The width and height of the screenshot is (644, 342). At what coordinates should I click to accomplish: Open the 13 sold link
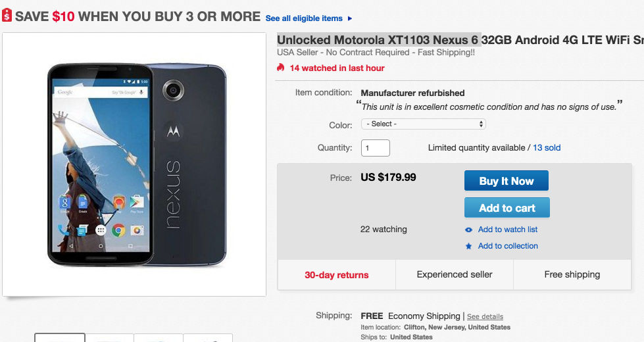pos(547,148)
